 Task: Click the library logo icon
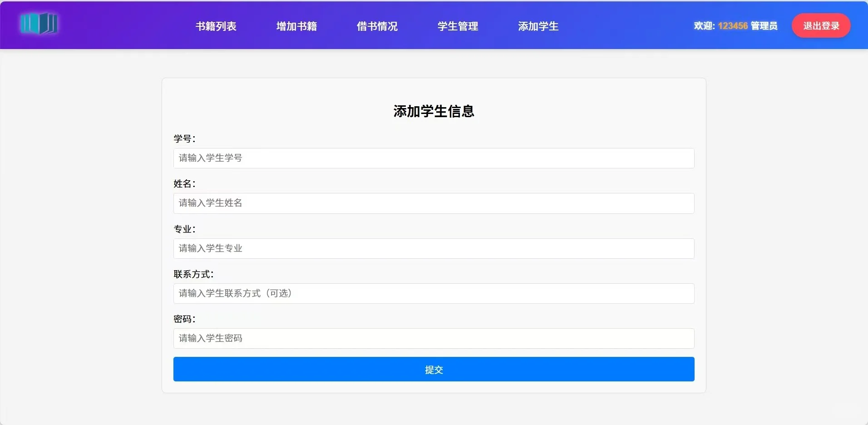(x=39, y=25)
